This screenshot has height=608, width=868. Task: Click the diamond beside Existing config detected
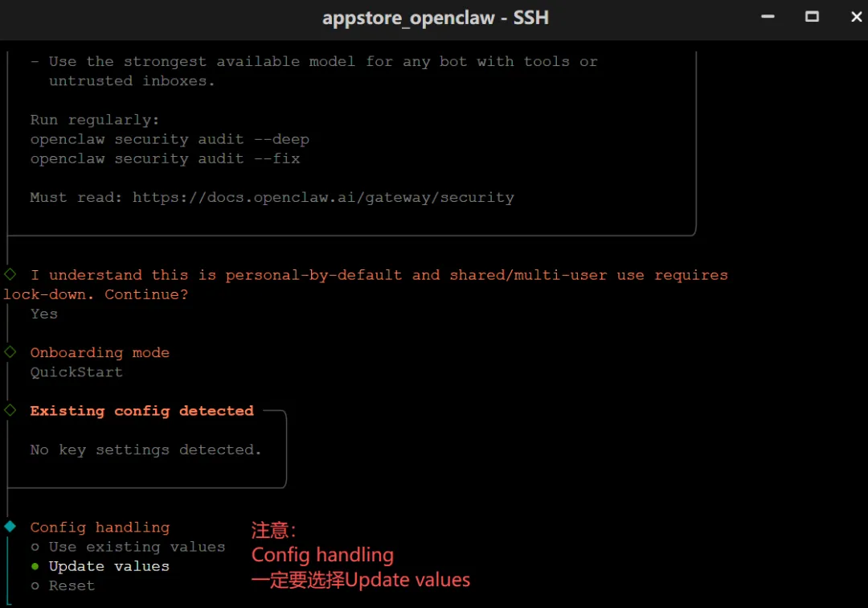pyautogui.click(x=10, y=410)
